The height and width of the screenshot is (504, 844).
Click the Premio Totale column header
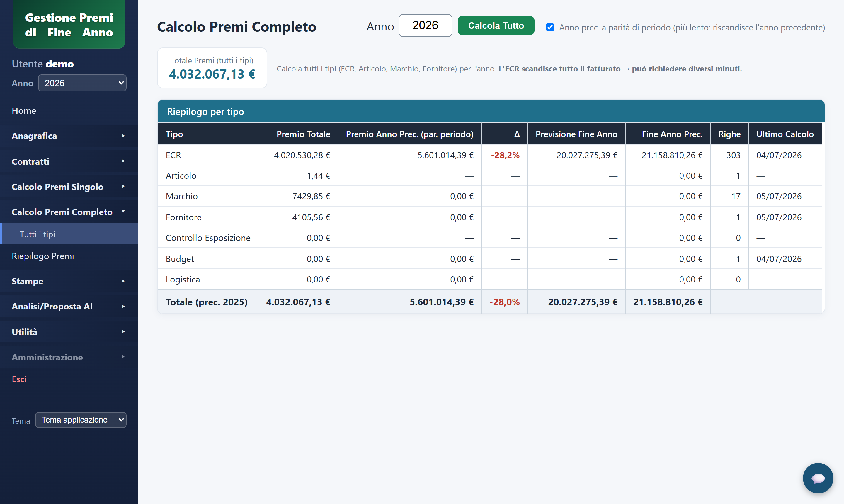298,134
